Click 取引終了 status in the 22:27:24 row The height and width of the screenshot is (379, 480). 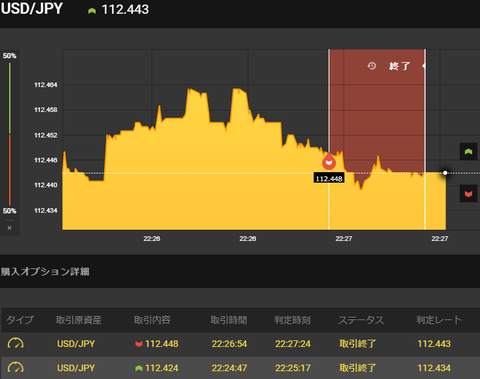point(358,344)
